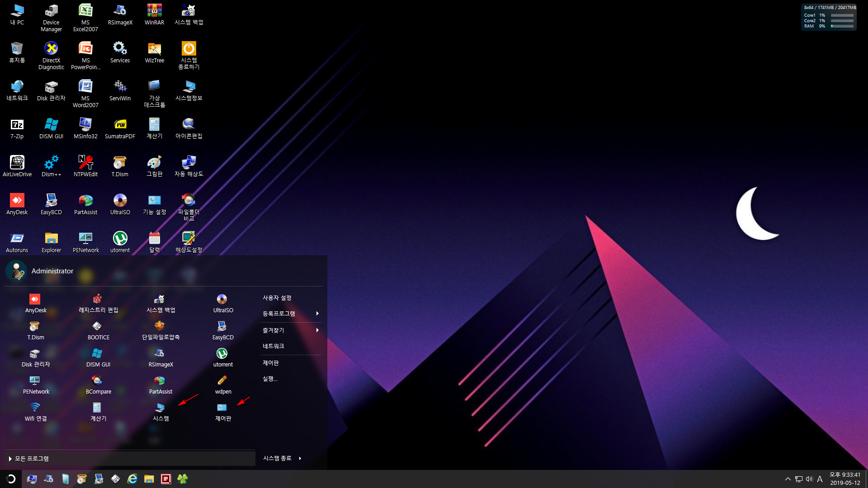Open the volume tray icon

tap(809, 479)
